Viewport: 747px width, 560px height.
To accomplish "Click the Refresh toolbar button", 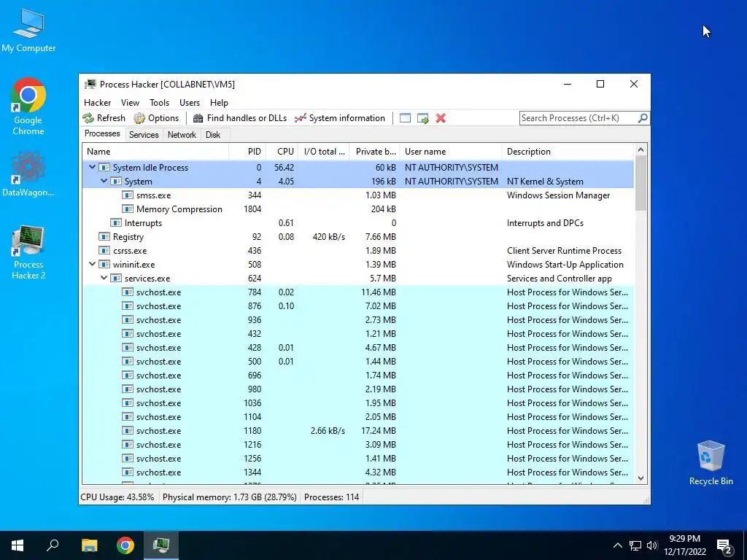I will coord(104,118).
